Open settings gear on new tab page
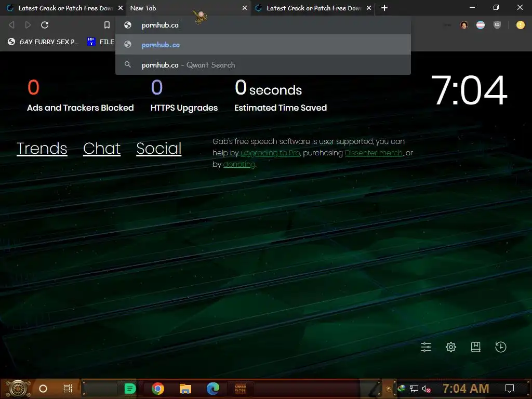 pyautogui.click(x=451, y=347)
